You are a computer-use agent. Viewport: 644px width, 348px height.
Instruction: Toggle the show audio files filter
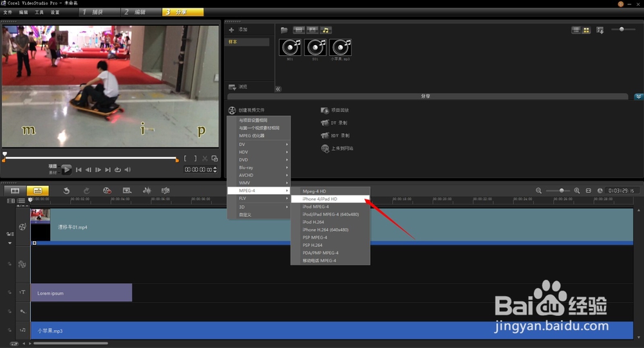(x=326, y=30)
